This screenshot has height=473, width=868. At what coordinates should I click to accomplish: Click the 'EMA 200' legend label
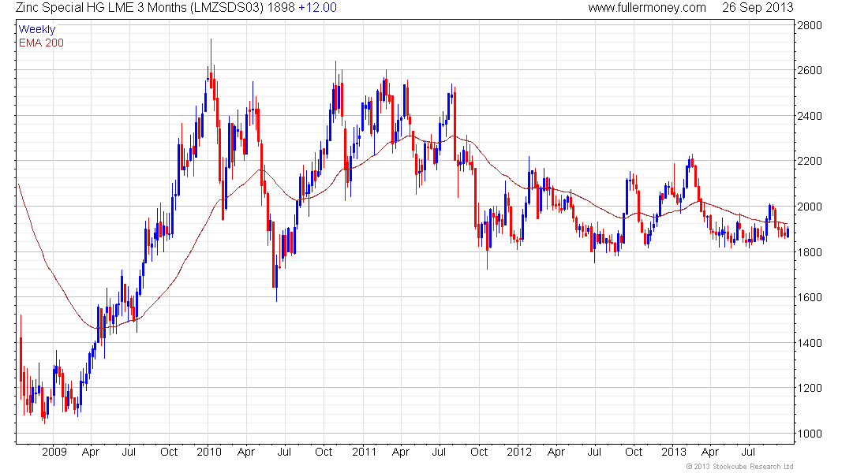[x=42, y=43]
